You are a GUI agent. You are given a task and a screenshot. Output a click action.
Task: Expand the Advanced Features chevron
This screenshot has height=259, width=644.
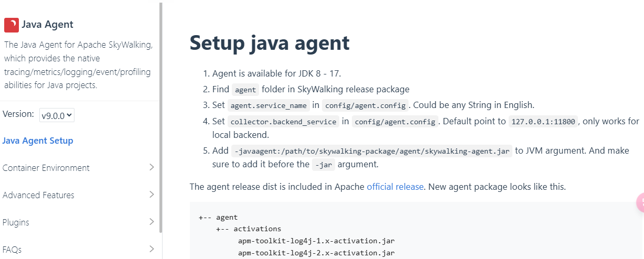(x=152, y=195)
